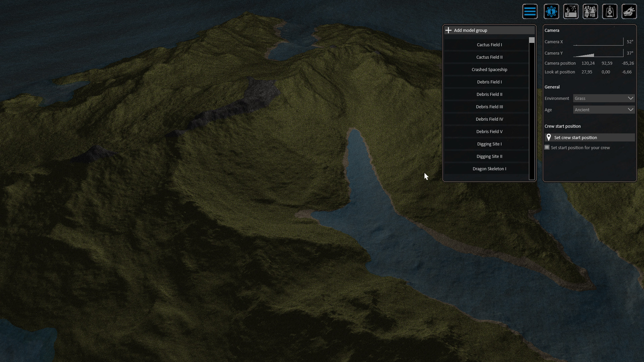Image resolution: width=644 pixels, height=362 pixels.
Task: Pick Dragon Skeleton I in the model list
Action: (x=489, y=169)
